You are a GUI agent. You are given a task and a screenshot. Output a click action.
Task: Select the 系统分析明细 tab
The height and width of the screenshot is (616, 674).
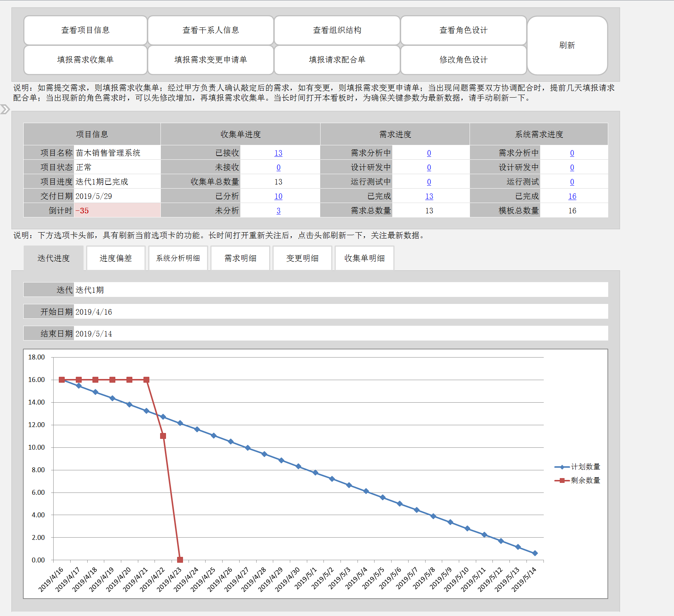pos(178,258)
